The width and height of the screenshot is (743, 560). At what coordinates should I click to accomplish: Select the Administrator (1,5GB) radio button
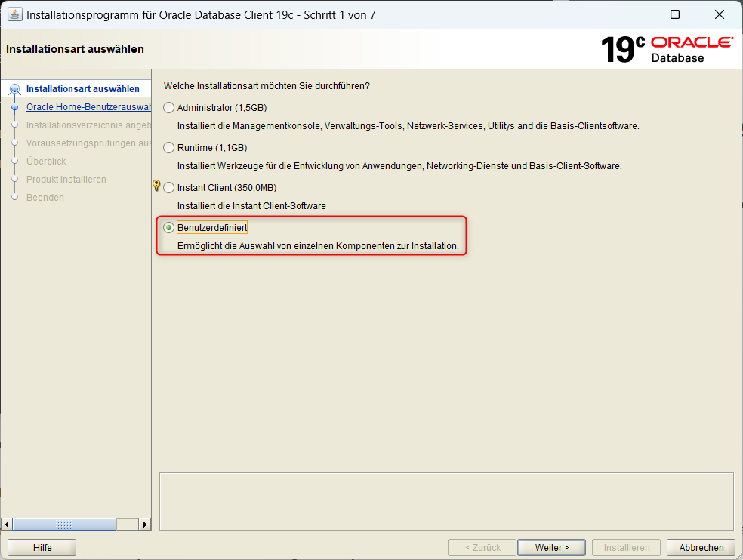(169, 108)
